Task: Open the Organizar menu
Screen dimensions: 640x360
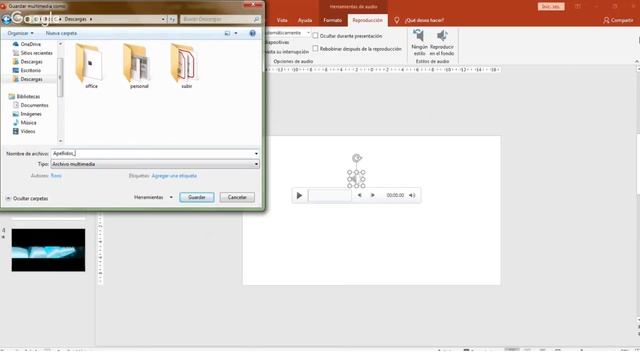Action: click(x=20, y=33)
